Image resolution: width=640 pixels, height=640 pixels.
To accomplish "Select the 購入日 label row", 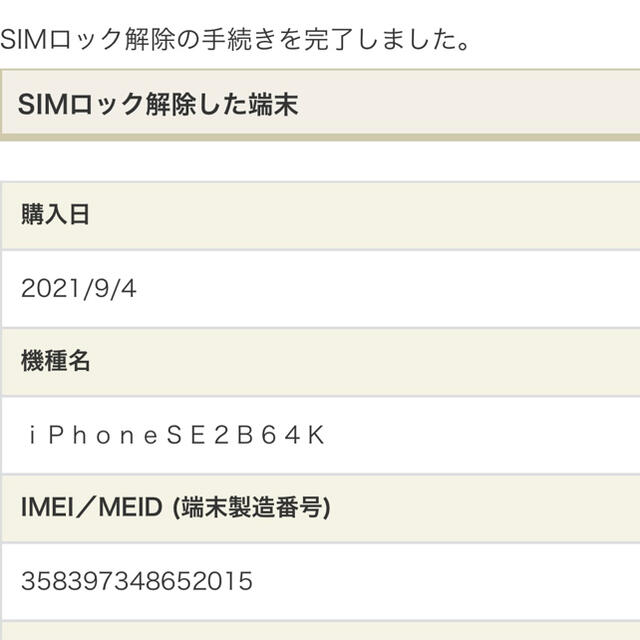I will [320, 215].
